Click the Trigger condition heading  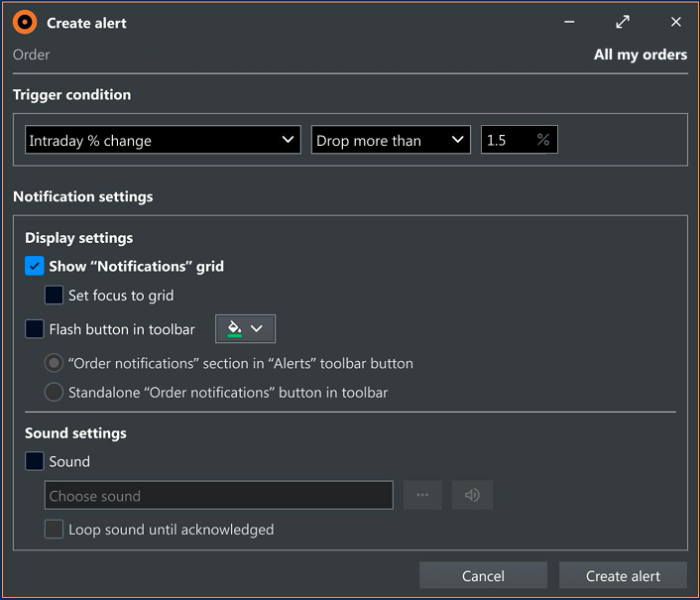point(71,94)
